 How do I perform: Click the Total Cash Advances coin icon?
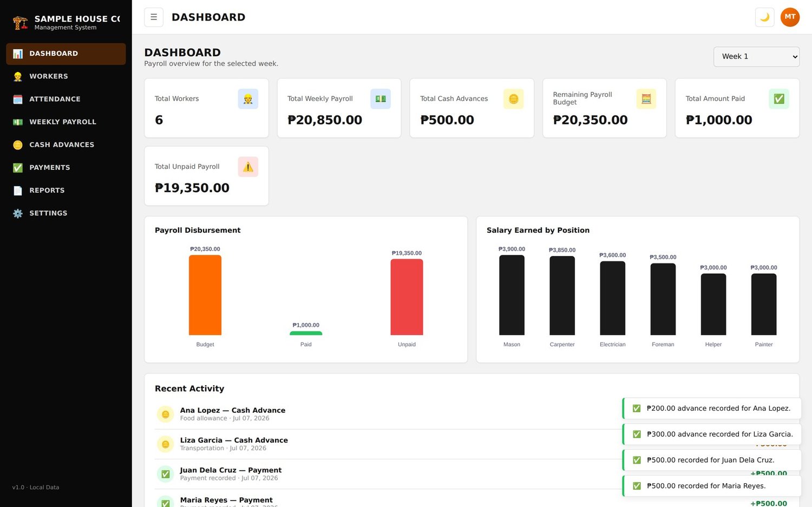pos(513,99)
